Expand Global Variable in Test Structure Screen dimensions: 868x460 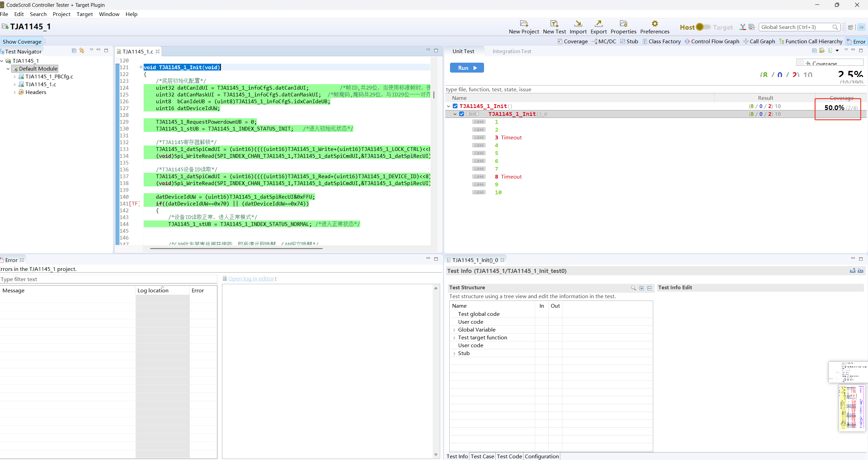pos(454,330)
